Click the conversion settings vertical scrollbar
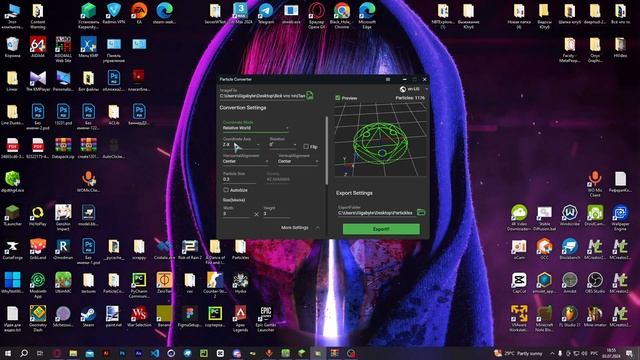 [x=326, y=150]
